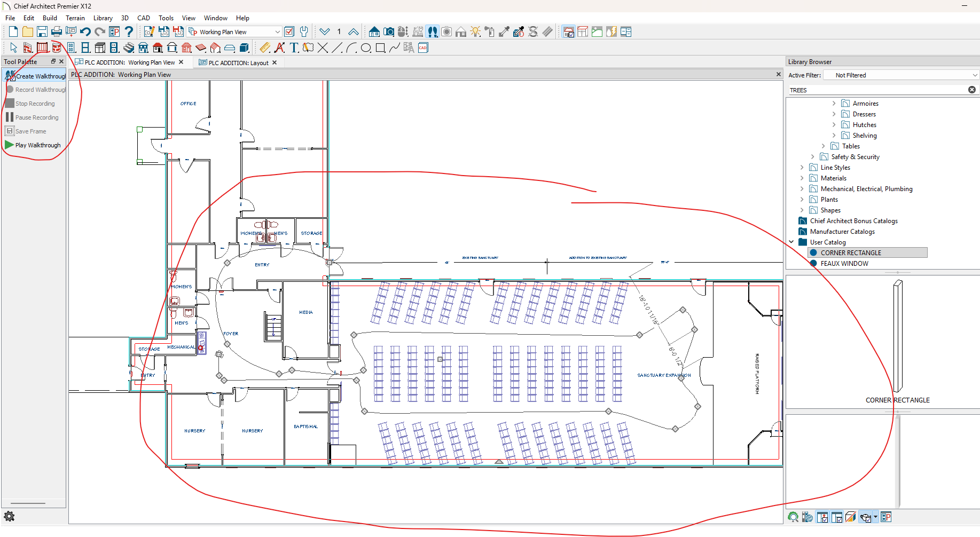Viewport: 980px width, 537px height.
Task: Collapse the User Catalog folder
Action: coord(791,242)
